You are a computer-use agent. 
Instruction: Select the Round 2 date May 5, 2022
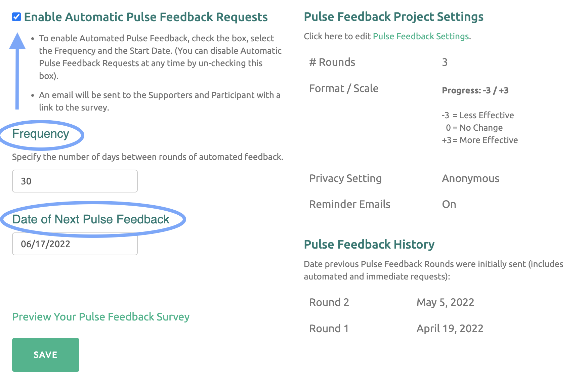click(445, 302)
